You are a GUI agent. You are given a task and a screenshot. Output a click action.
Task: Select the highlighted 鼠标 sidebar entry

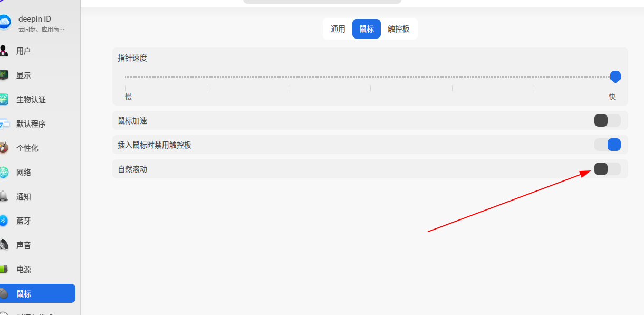[x=37, y=294]
